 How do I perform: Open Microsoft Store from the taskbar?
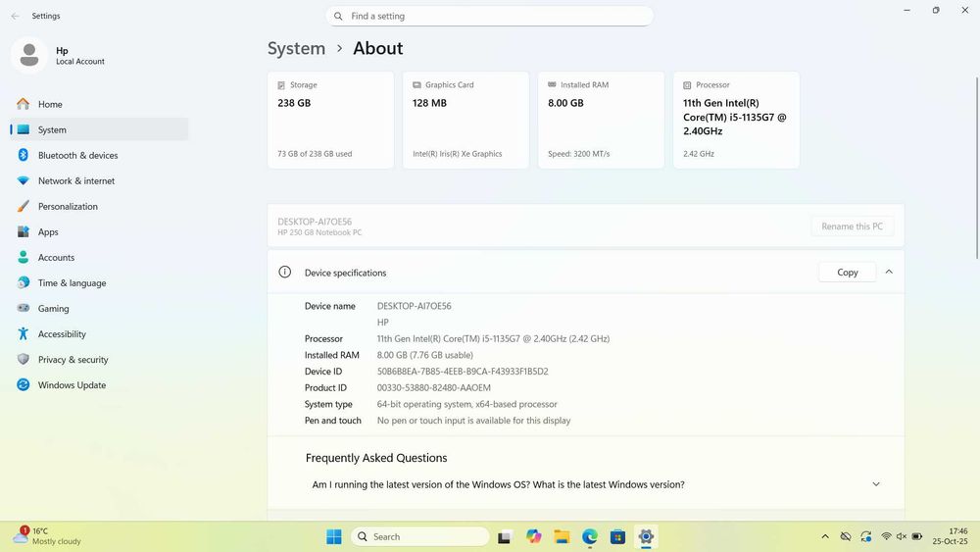(x=617, y=536)
